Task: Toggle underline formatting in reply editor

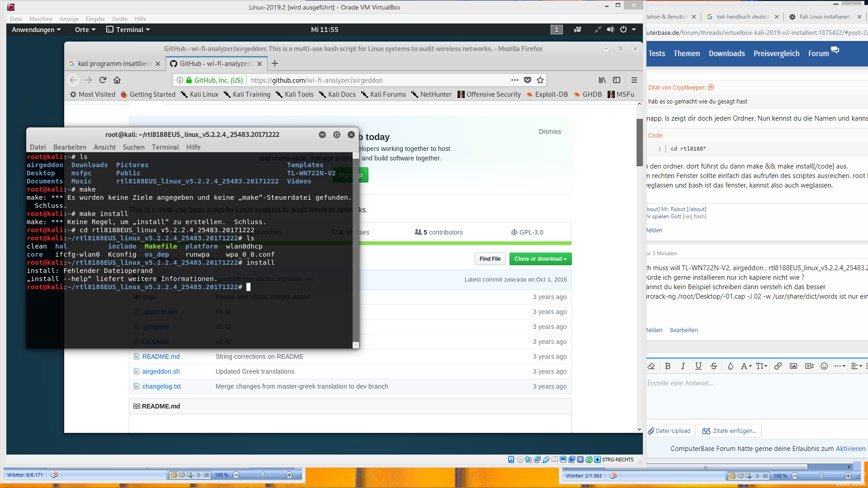Action: pyautogui.click(x=698, y=366)
